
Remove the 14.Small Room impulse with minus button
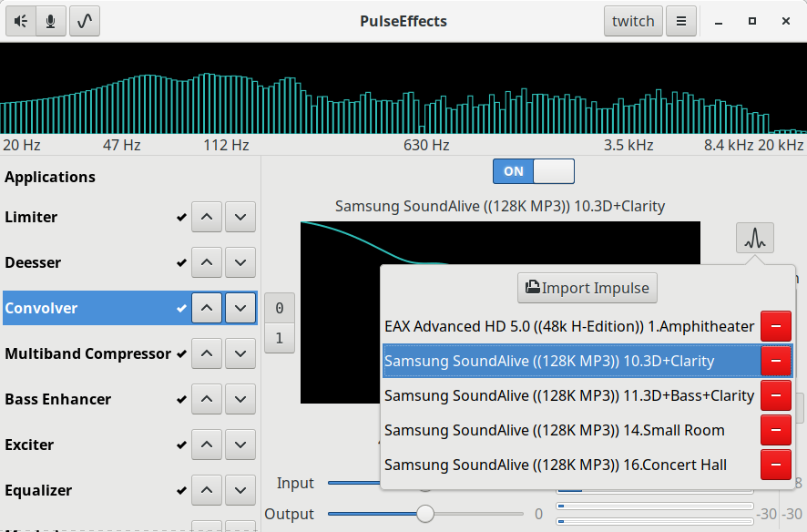coord(776,430)
